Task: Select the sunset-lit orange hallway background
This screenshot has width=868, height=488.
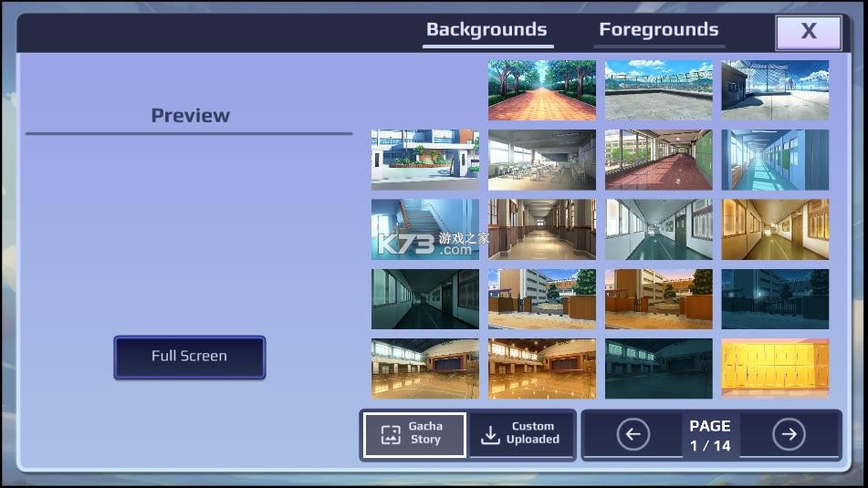Action: click(775, 229)
